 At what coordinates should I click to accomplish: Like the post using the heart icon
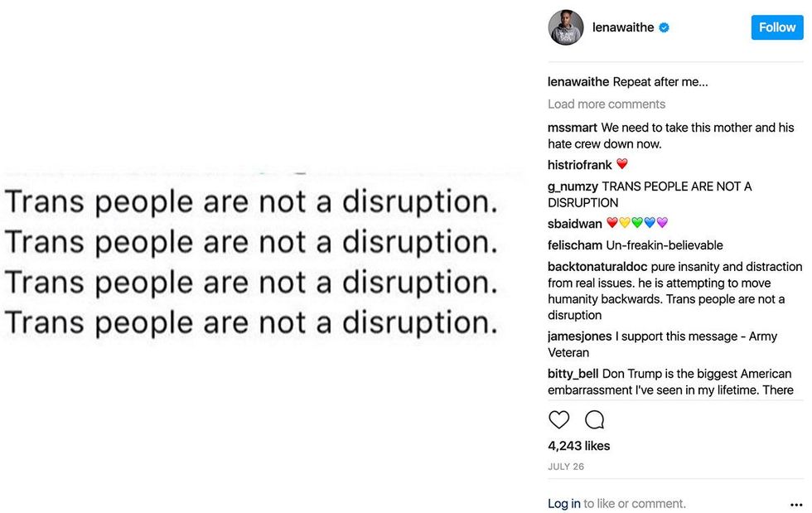coord(559,420)
